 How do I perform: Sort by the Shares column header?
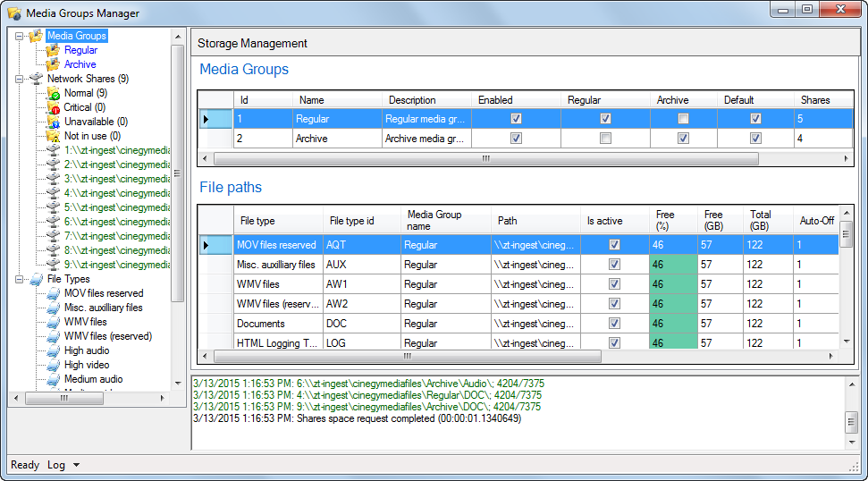click(x=823, y=100)
